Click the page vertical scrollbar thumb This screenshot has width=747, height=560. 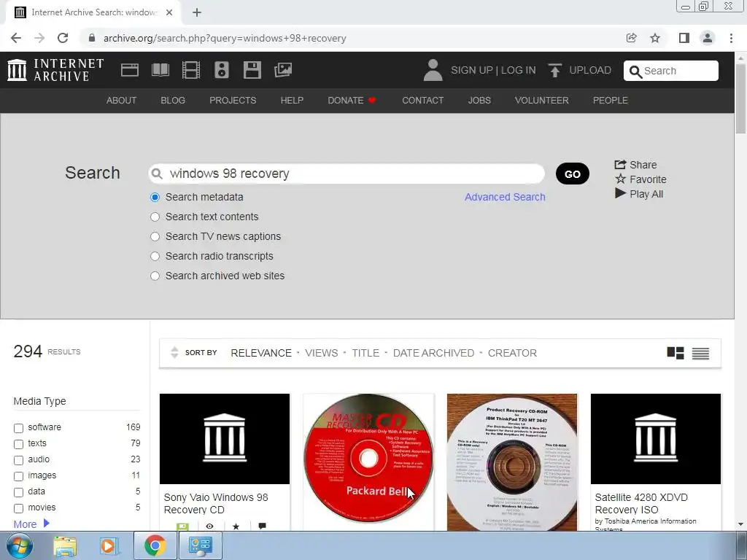(x=740, y=99)
